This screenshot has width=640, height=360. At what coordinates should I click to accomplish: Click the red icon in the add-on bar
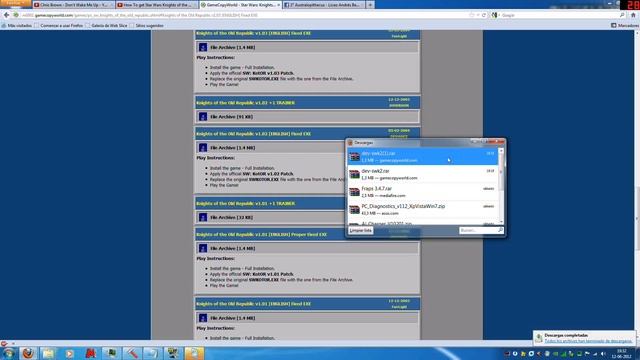[x=4, y=344]
